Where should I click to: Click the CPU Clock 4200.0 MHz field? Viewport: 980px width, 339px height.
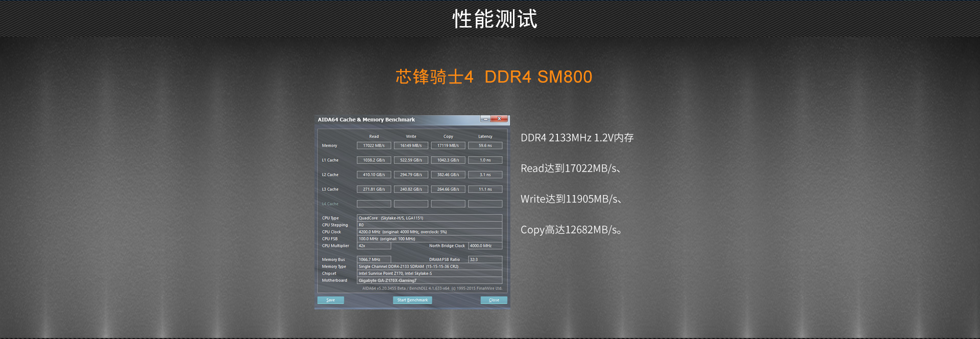[429, 232]
